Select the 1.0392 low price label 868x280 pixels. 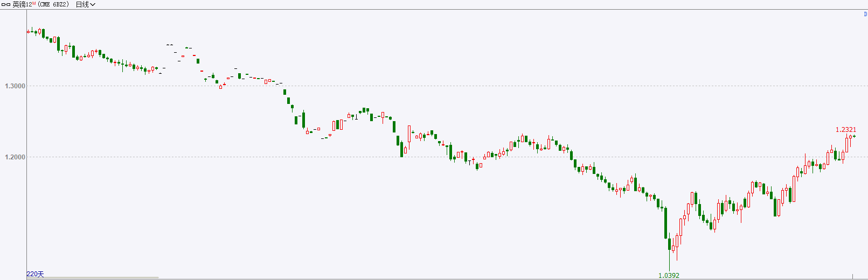pyautogui.click(x=669, y=275)
